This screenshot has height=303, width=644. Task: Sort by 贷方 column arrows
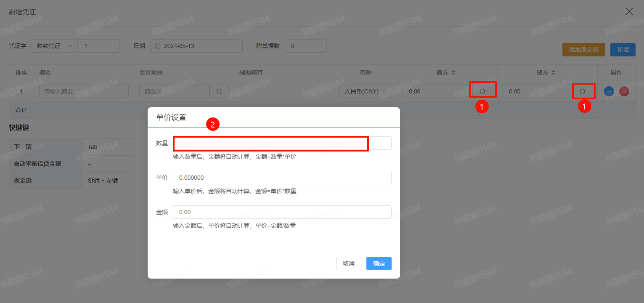coord(554,72)
